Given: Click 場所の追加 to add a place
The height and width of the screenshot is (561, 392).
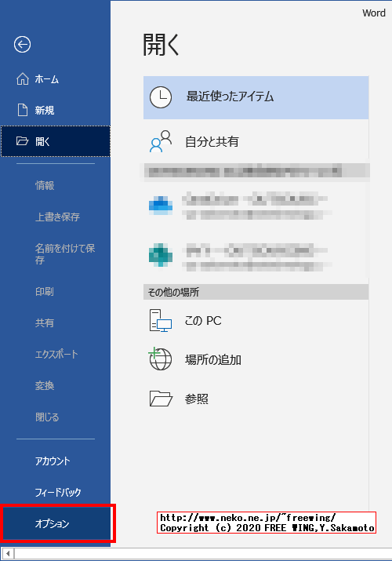Looking at the screenshot, I should click(x=256, y=359).
